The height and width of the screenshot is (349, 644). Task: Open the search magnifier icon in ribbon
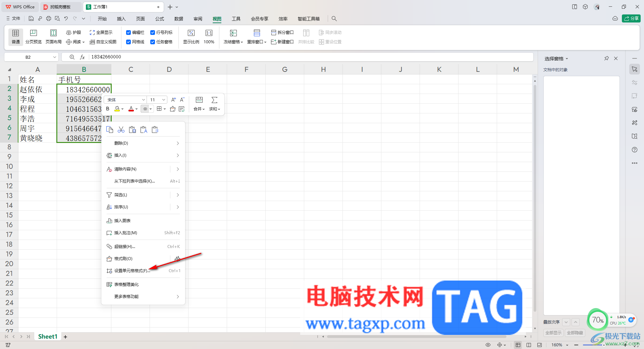coord(334,19)
